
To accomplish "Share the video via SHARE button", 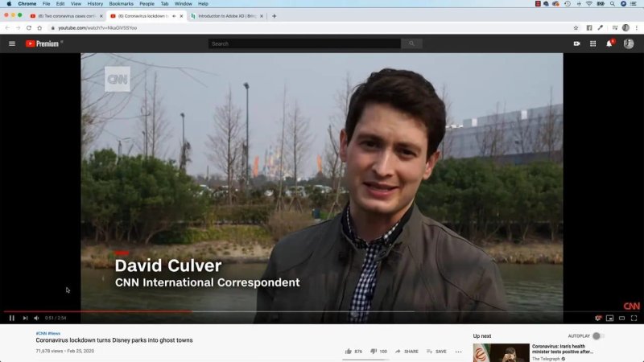I will point(407,352).
